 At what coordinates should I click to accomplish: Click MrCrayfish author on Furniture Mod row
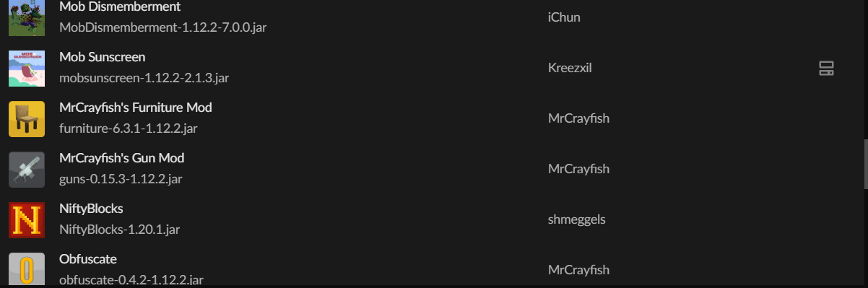[x=579, y=118]
